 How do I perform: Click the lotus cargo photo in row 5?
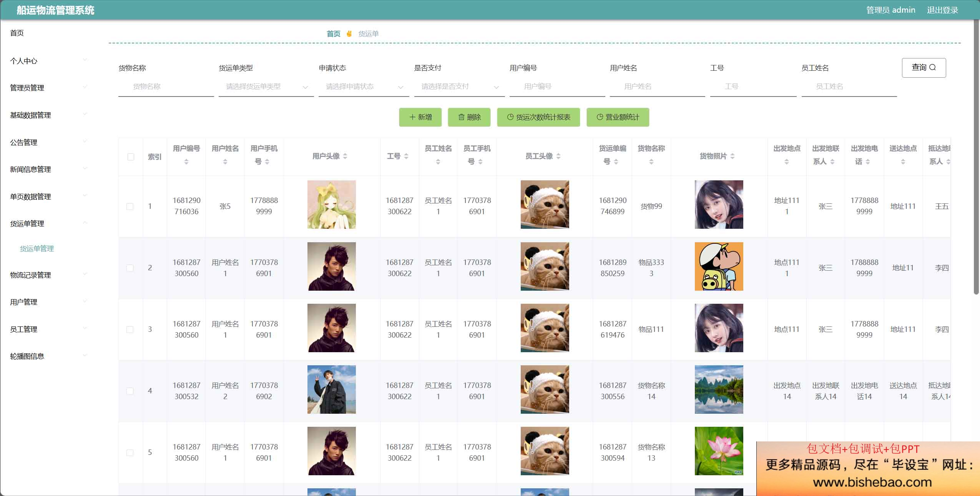coord(719,451)
